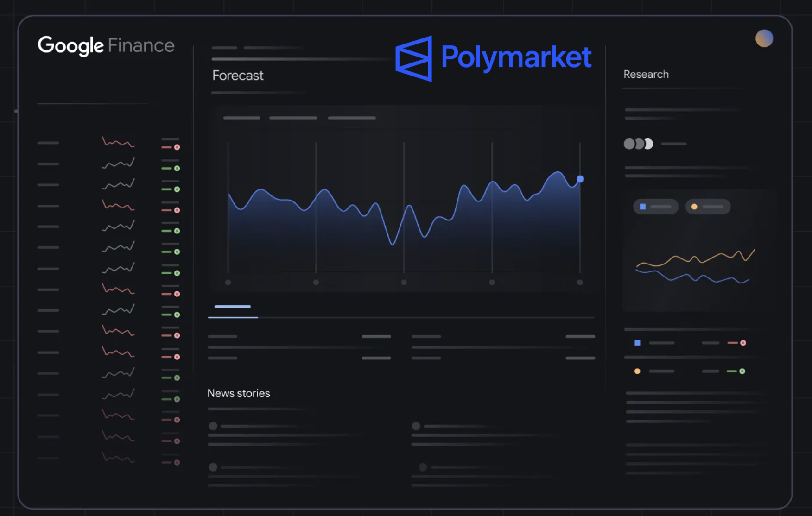Open the middle time-range pill above the chart
This screenshot has width=812, height=516.
coord(293,118)
